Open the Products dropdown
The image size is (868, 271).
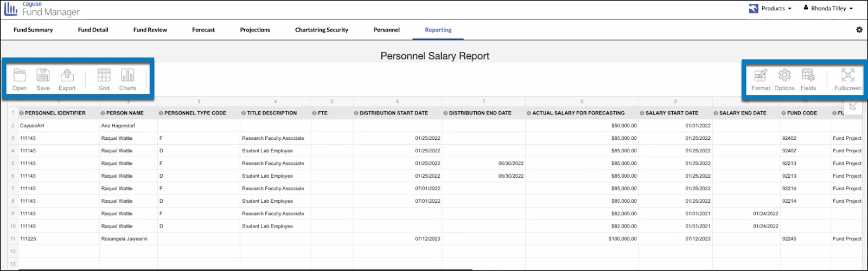[x=770, y=9]
